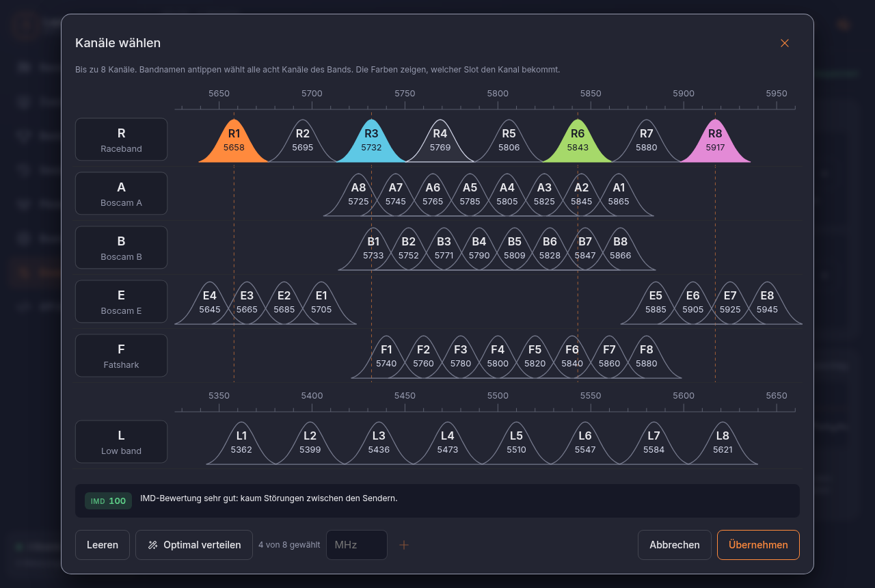Deselect green channel R6 5843
The image size is (875, 588).
point(578,140)
